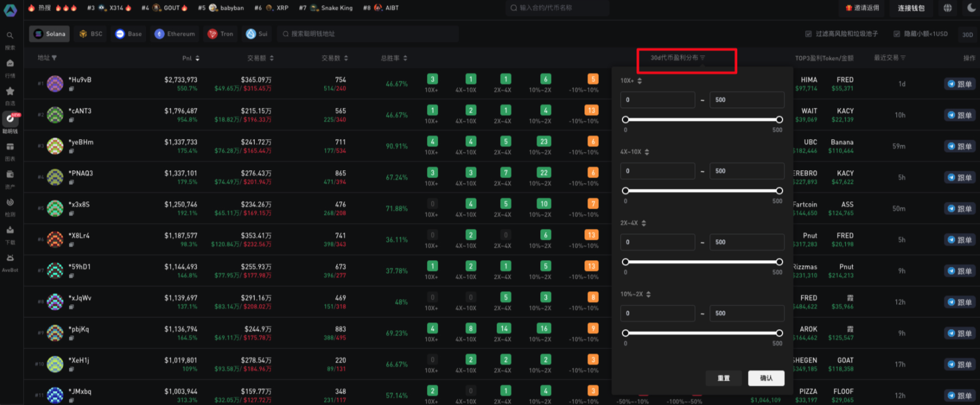The image size is (980, 405).
Task: Select the BSC chain tab
Action: tap(91, 34)
